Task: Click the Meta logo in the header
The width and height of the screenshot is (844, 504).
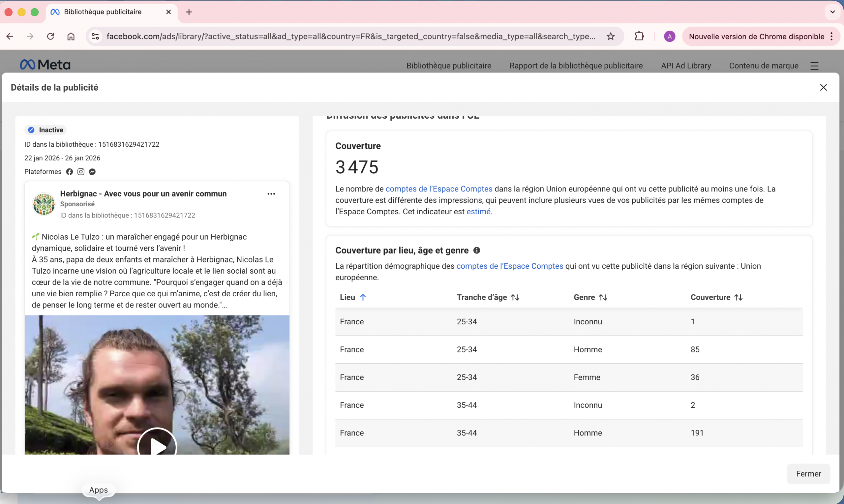Action: (45, 64)
